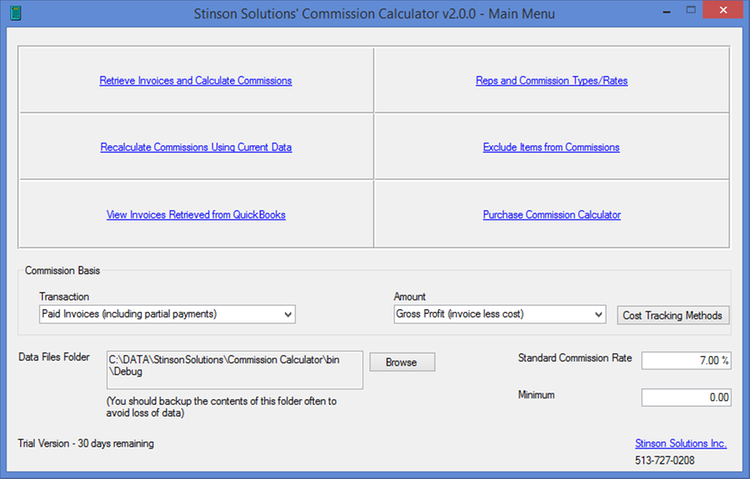The image size is (750, 479).
Task: Visit the Stinson Solutions Inc. link
Action: coord(681,444)
